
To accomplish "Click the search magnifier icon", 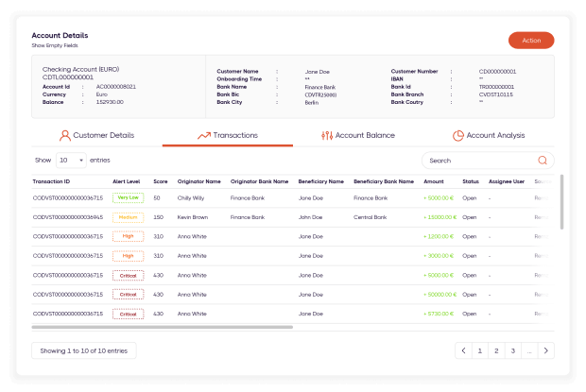I will [x=543, y=161].
